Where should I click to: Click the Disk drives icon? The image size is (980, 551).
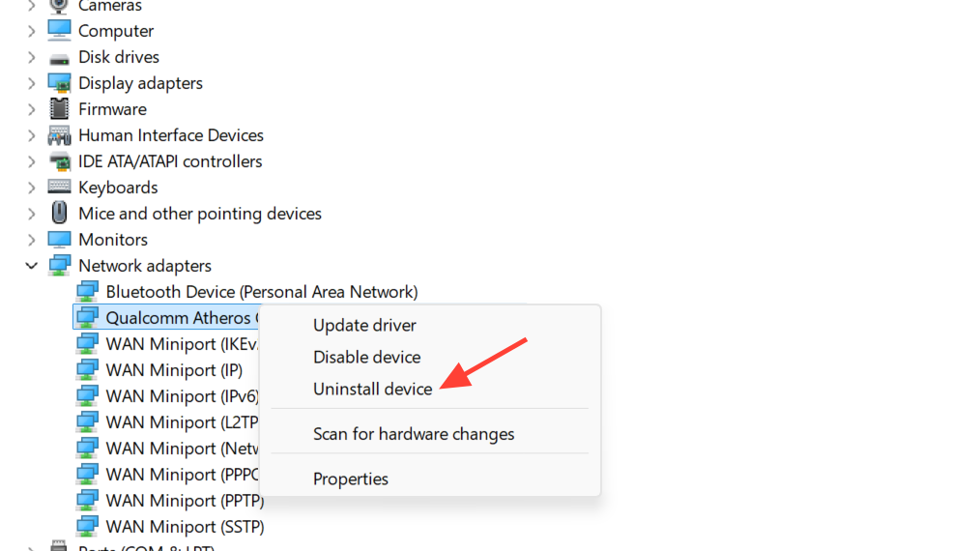click(x=60, y=57)
